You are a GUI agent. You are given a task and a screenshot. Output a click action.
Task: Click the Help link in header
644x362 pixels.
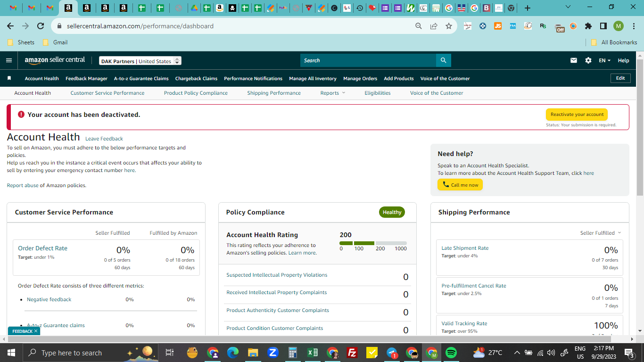coord(623,60)
